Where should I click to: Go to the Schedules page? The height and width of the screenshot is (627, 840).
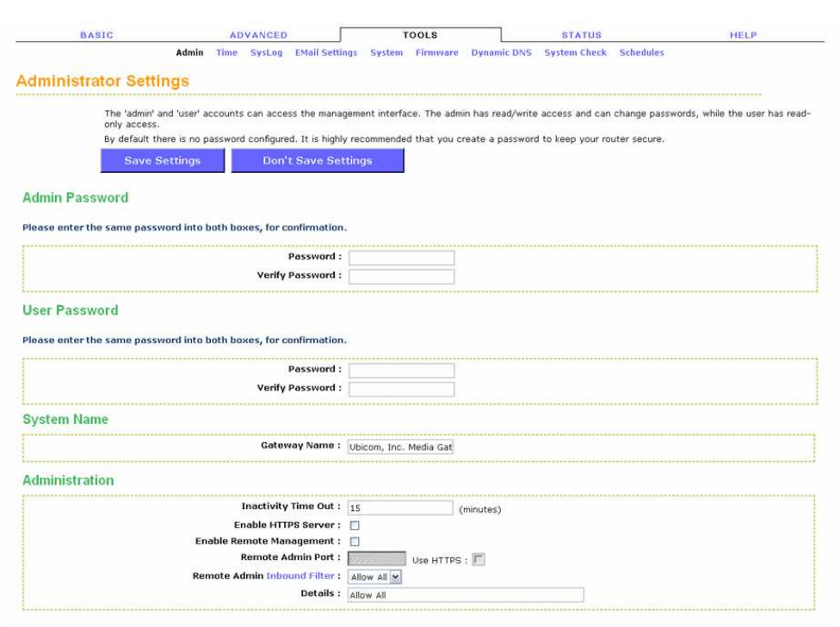coord(641,52)
